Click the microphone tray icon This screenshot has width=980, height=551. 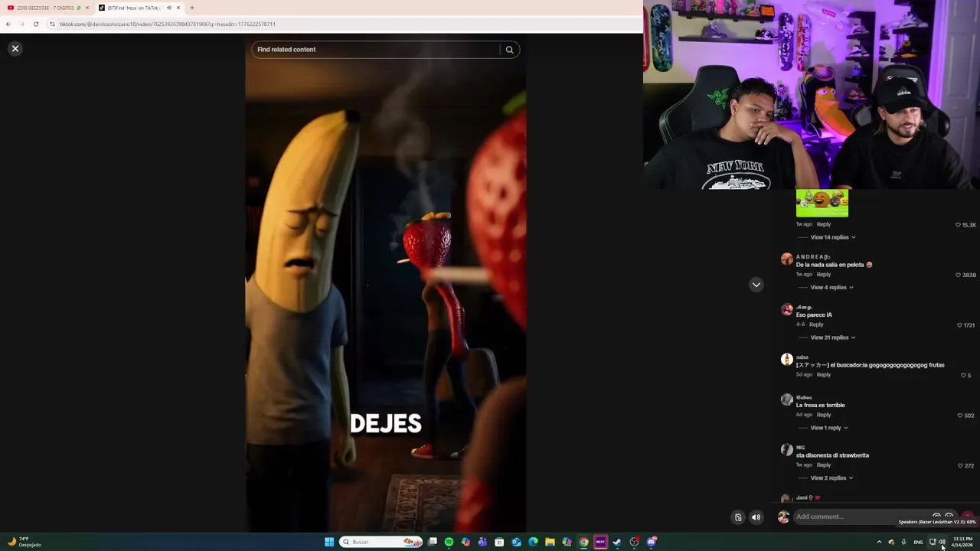903,542
